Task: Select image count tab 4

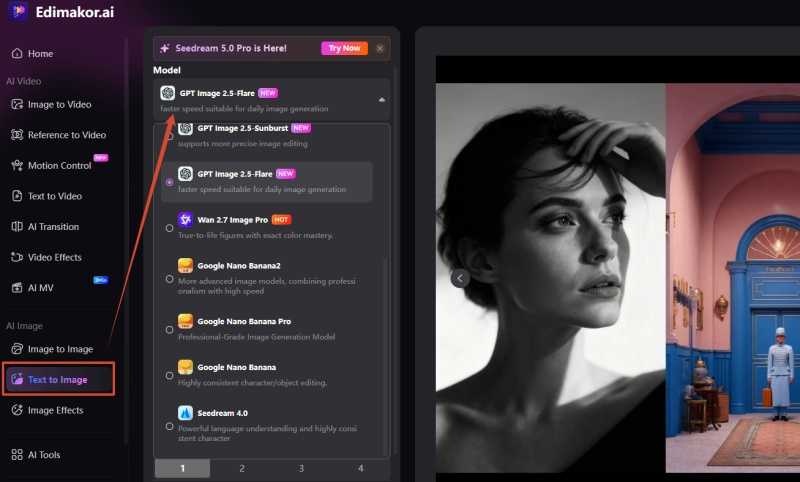Action: pos(361,468)
